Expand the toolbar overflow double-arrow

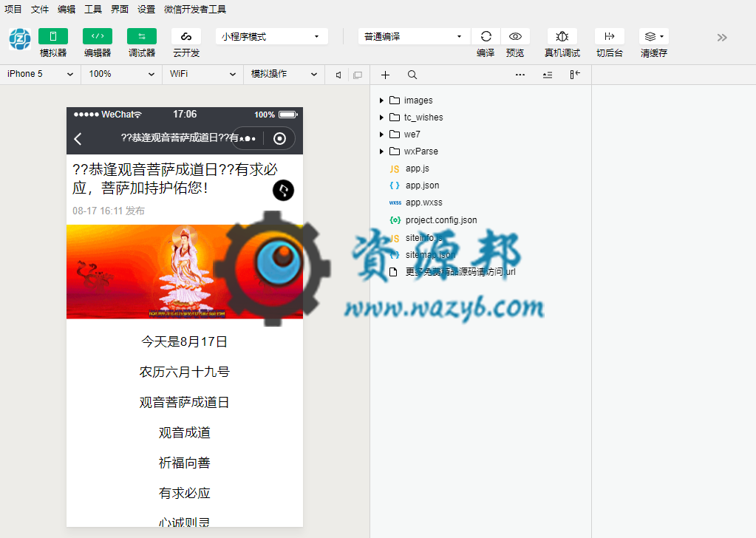(722, 38)
